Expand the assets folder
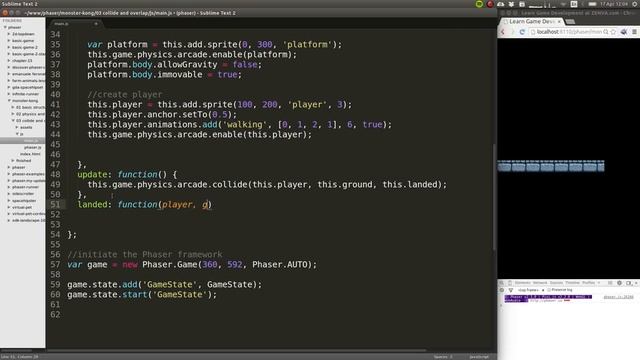Image resolution: width=640 pixels, height=360 pixels. click(17, 127)
